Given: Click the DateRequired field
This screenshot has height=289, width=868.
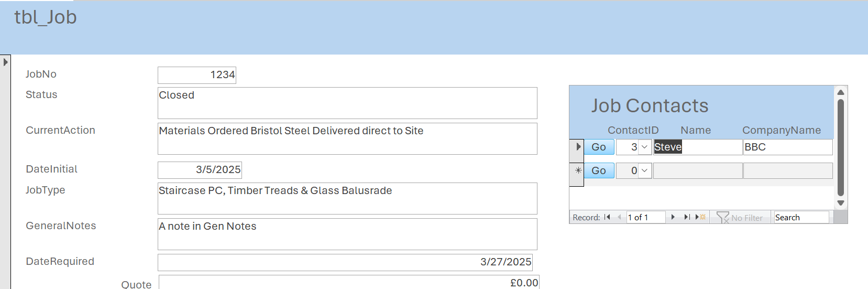Looking at the screenshot, I should coord(345,262).
